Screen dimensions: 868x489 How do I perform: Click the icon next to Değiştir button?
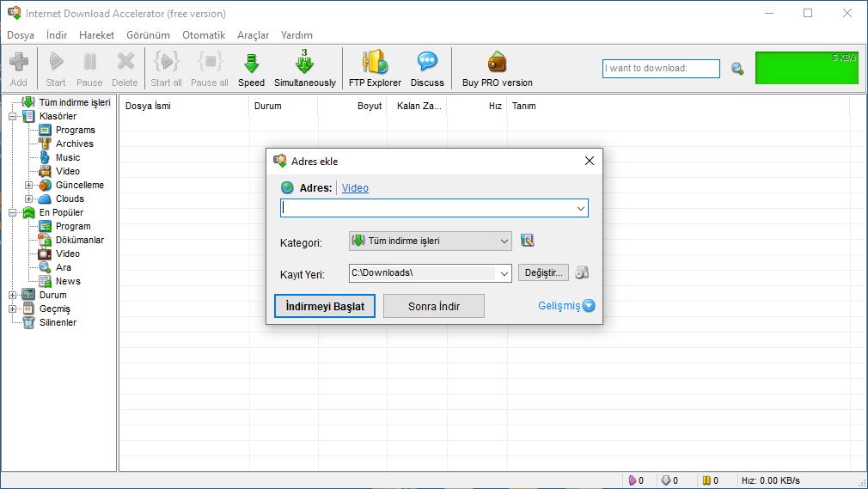tap(581, 272)
